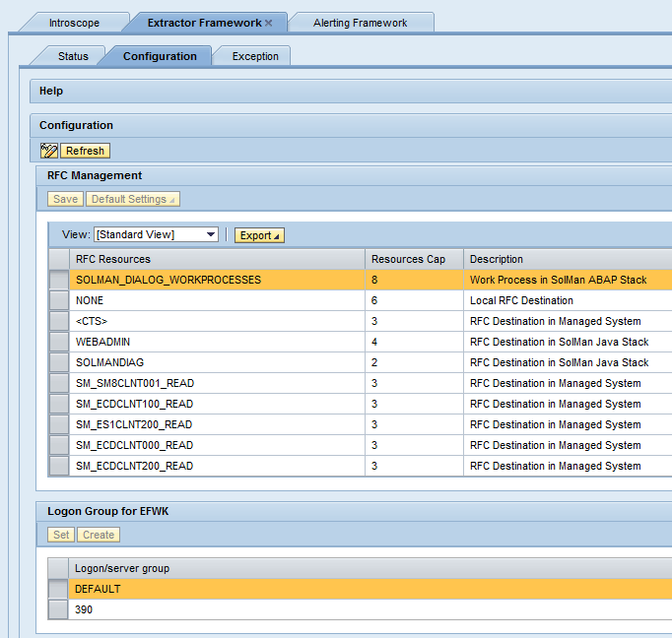
Task: Select the DEFAULT logon group row selector
Action: click(x=59, y=589)
